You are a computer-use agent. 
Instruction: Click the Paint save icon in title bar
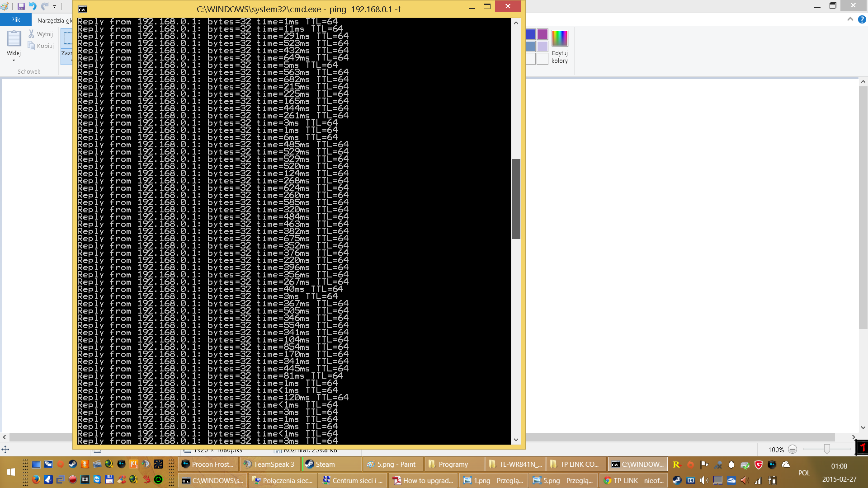tap(21, 6)
